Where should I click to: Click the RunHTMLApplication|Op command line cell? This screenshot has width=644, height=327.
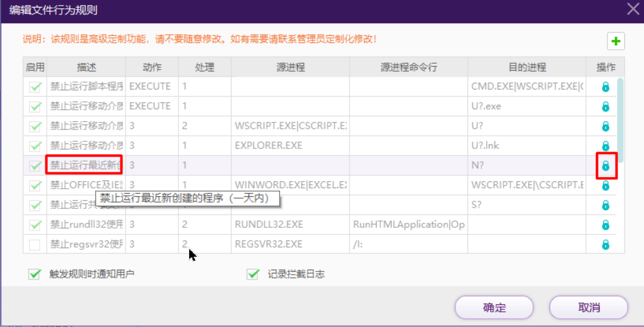409,225
